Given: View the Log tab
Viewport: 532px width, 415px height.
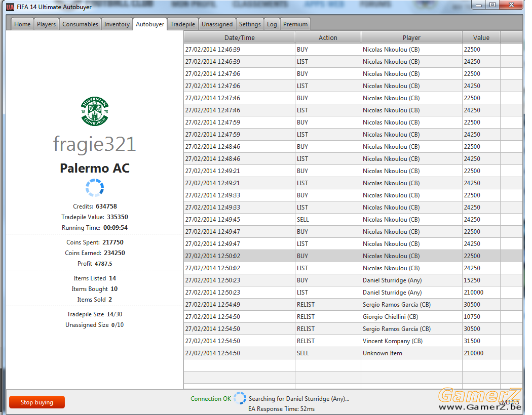Looking at the screenshot, I should (272, 24).
